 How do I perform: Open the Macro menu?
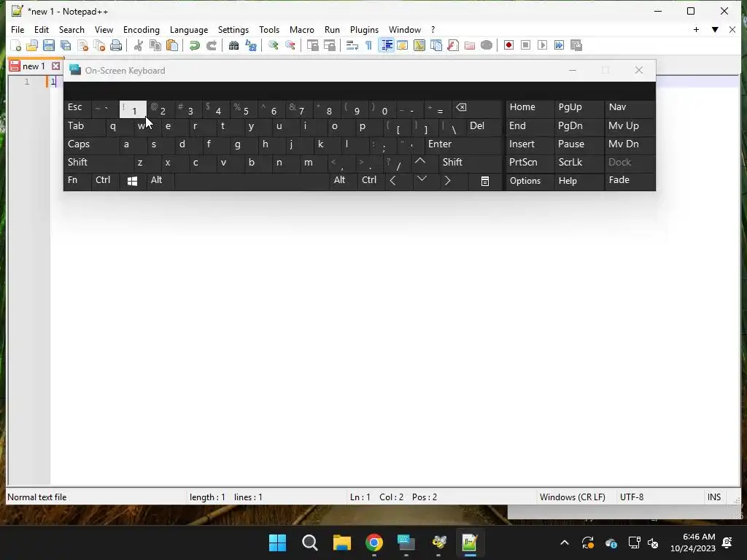(x=302, y=29)
